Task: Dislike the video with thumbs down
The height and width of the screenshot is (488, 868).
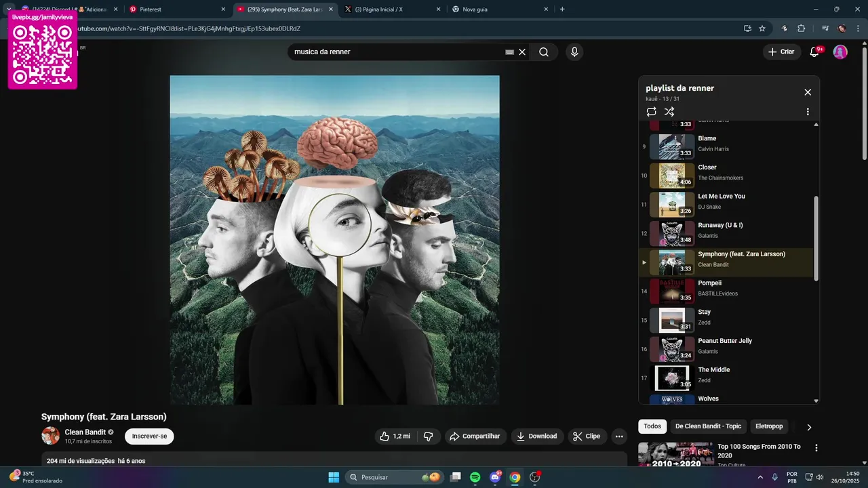Action: tap(428, 436)
